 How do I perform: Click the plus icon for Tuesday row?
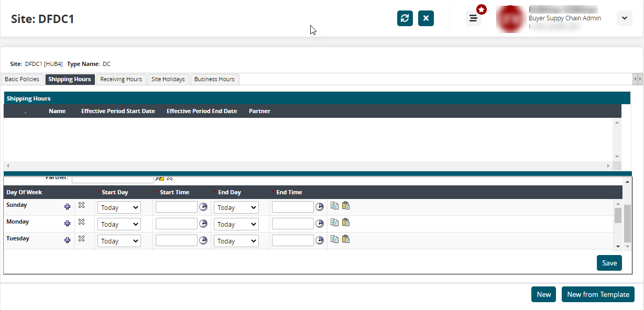[x=67, y=240]
